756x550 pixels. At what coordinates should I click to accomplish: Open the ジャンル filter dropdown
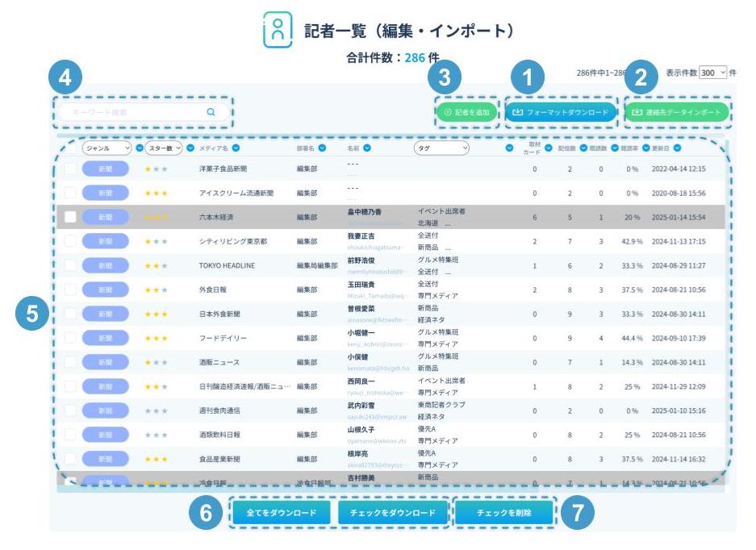pos(107,148)
